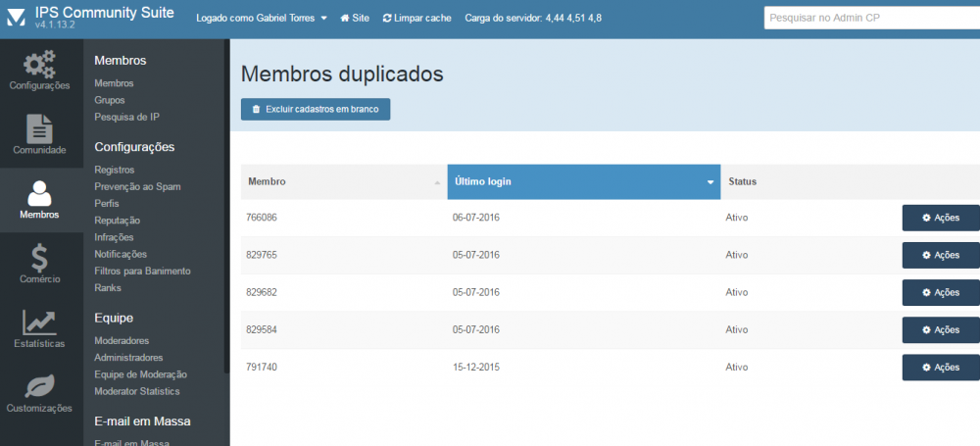This screenshot has width=980, height=446.
Task: Open the Estatísticas chart section
Action: (x=40, y=328)
